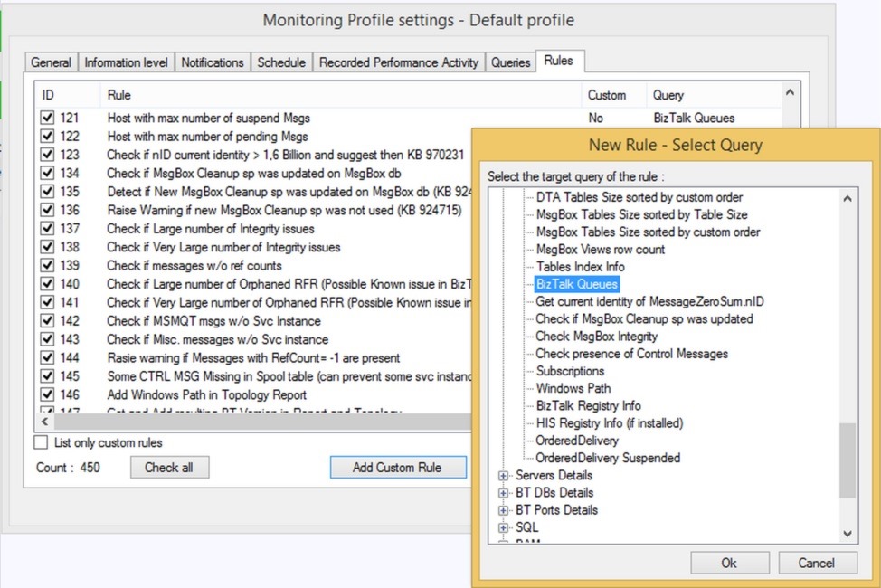The height and width of the screenshot is (588, 881).
Task: Expand the BT DBs Details node
Action: click(x=504, y=493)
